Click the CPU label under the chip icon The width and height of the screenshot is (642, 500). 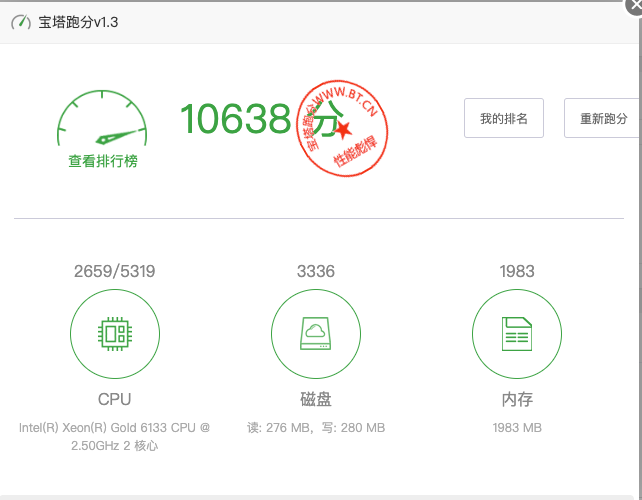pyautogui.click(x=115, y=399)
